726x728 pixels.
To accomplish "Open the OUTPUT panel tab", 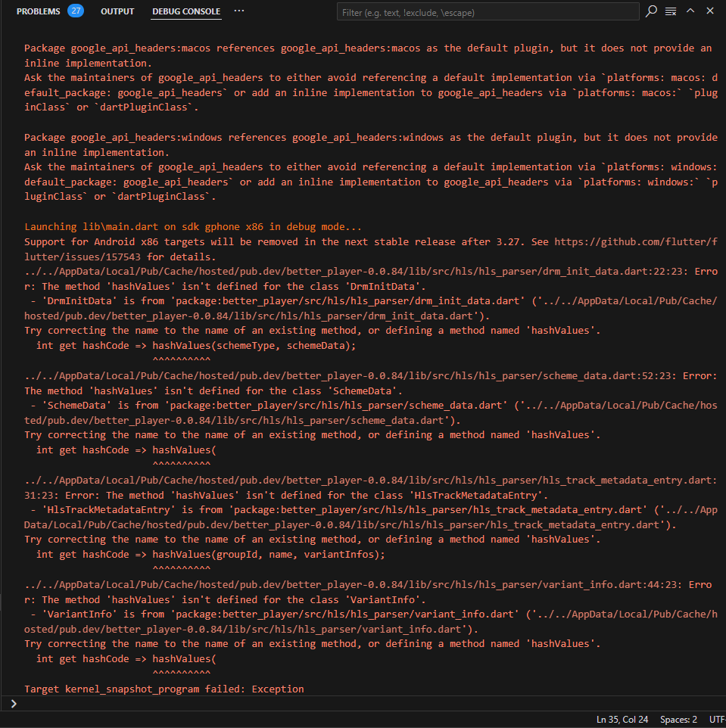I will pyautogui.click(x=117, y=11).
